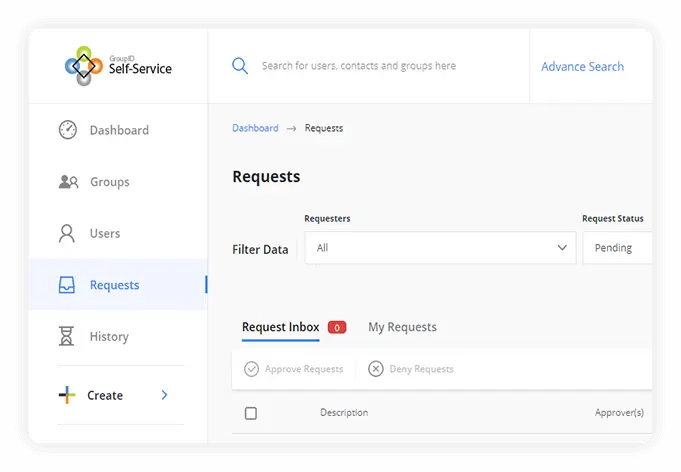Switch to the My Requests tab
Image resolution: width=681 pixels, height=472 pixels.
(x=402, y=327)
